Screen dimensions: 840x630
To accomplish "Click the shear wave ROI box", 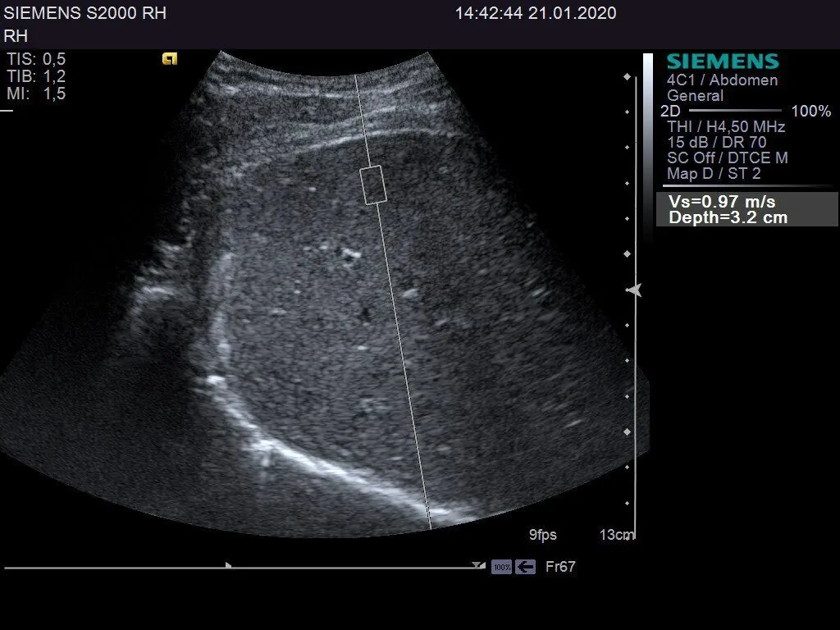I will [374, 185].
